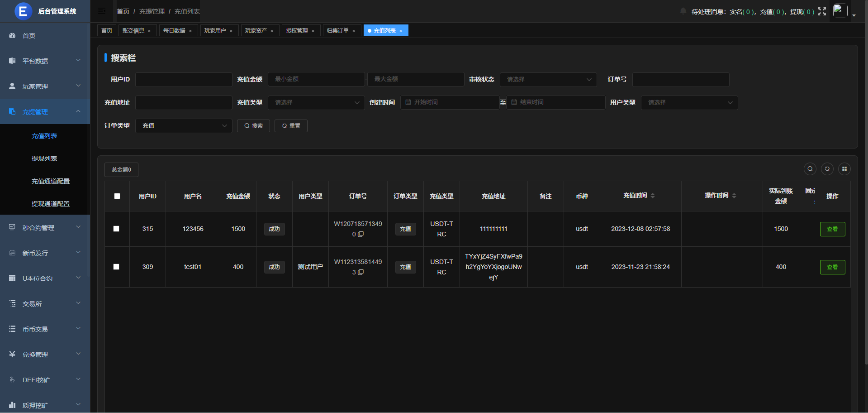Click the table search toggle icon

point(810,169)
